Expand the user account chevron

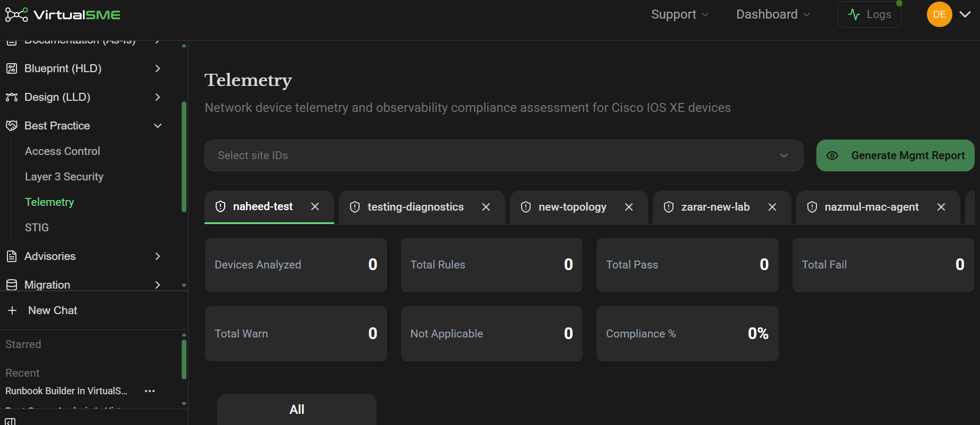pyautogui.click(x=965, y=14)
